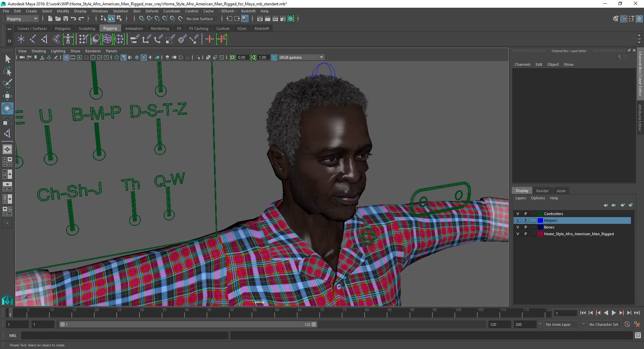
Task: Toggle the viewport grid button in panel toolbar
Action: pos(66,57)
